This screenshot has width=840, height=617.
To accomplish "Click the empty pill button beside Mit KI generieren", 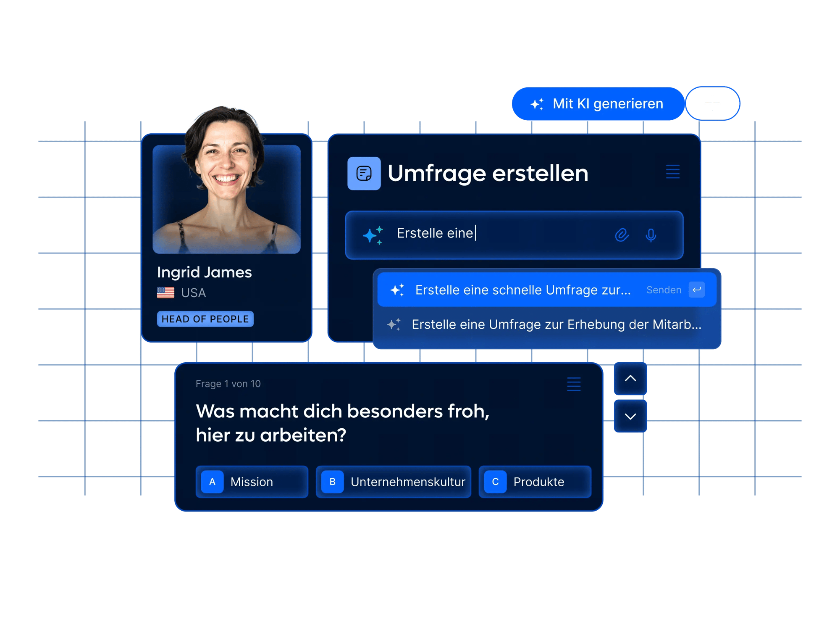I will coord(713,103).
